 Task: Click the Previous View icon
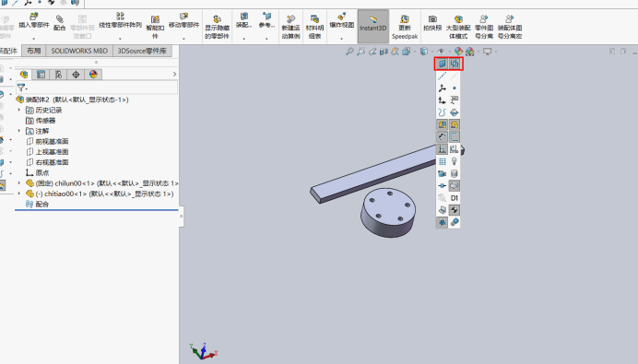click(372, 52)
